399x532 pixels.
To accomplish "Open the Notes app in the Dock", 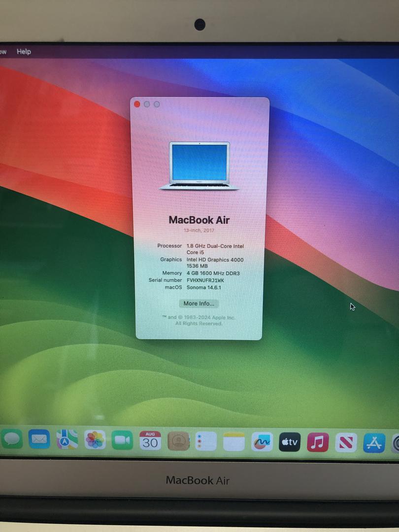I will click(234, 441).
